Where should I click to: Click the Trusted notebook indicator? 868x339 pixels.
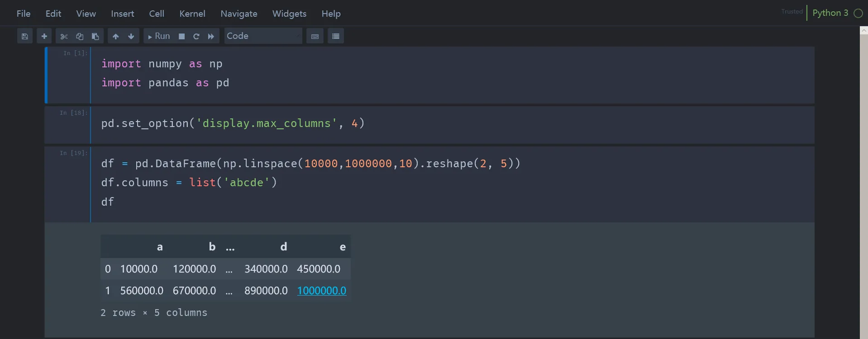(792, 12)
